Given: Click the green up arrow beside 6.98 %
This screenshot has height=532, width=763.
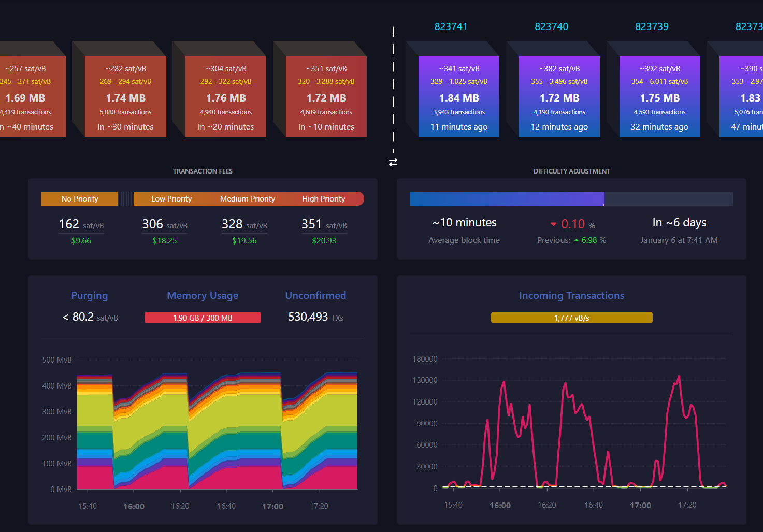Looking at the screenshot, I should coord(577,240).
